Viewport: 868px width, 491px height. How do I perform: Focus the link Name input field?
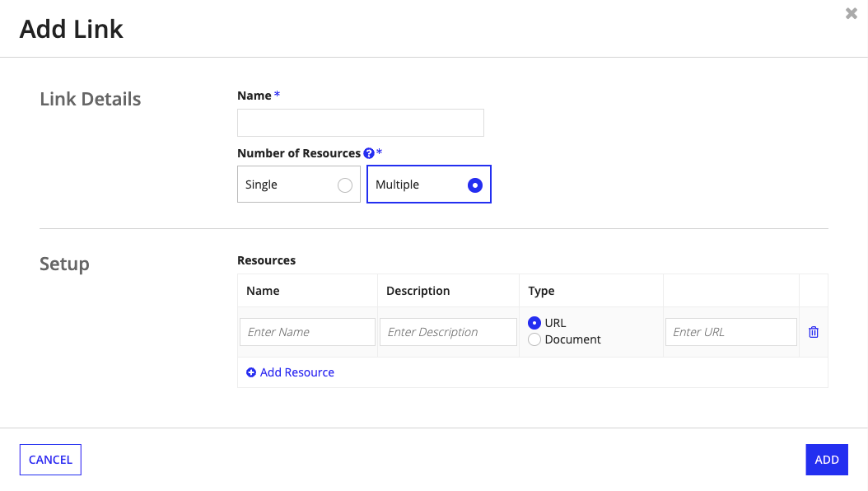pos(361,123)
